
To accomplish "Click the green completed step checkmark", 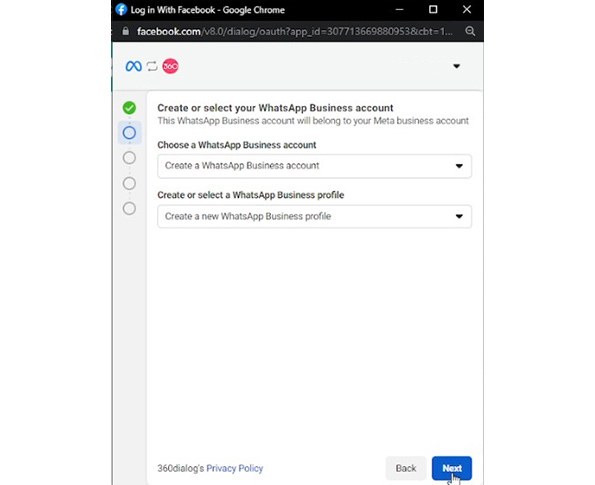I will pos(129,108).
